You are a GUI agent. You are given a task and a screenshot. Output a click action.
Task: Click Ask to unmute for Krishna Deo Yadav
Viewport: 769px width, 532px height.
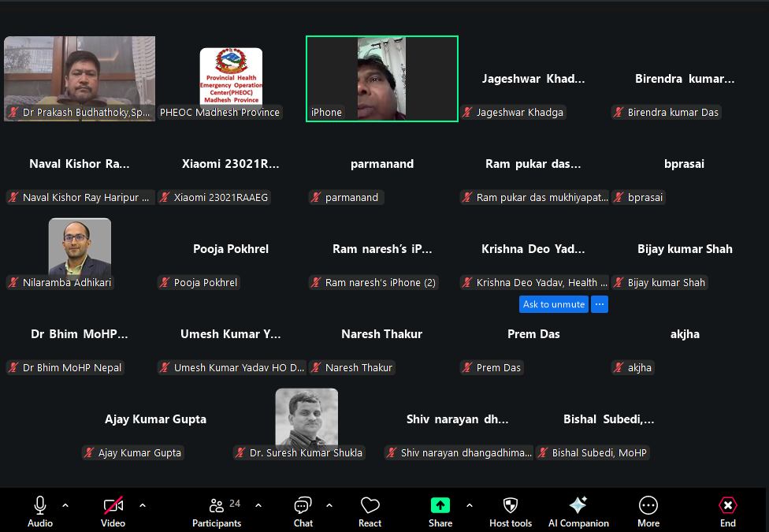point(554,304)
